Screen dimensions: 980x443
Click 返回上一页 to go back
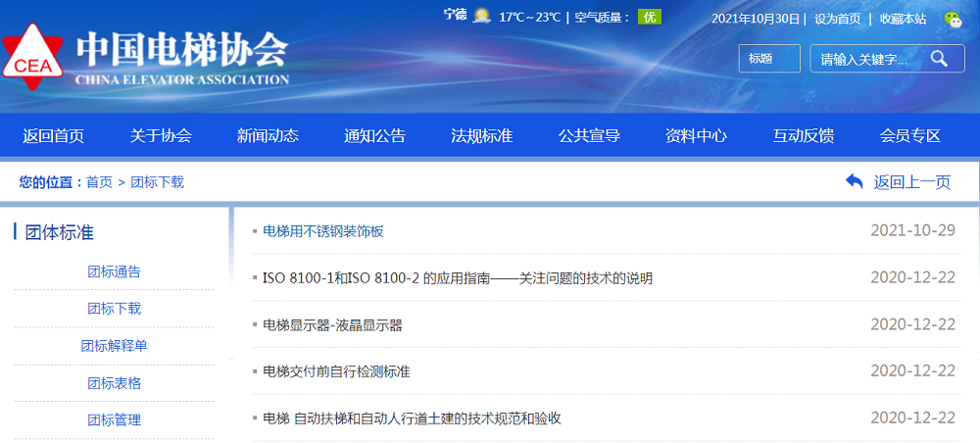[x=911, y=181]
